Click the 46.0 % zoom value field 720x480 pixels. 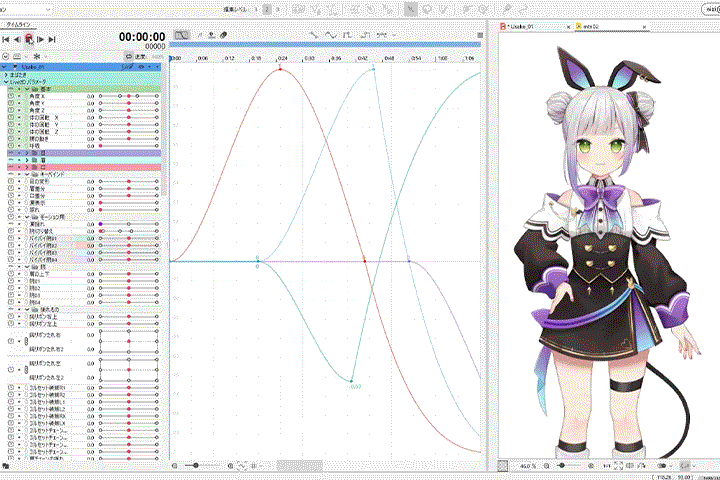point(528,466)
